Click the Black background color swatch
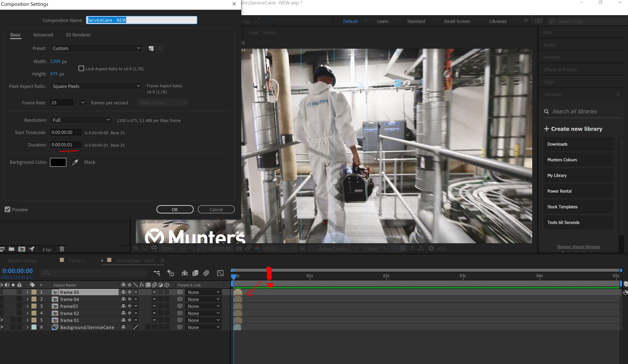The image size is (628, 364). [x=58, y=162]
